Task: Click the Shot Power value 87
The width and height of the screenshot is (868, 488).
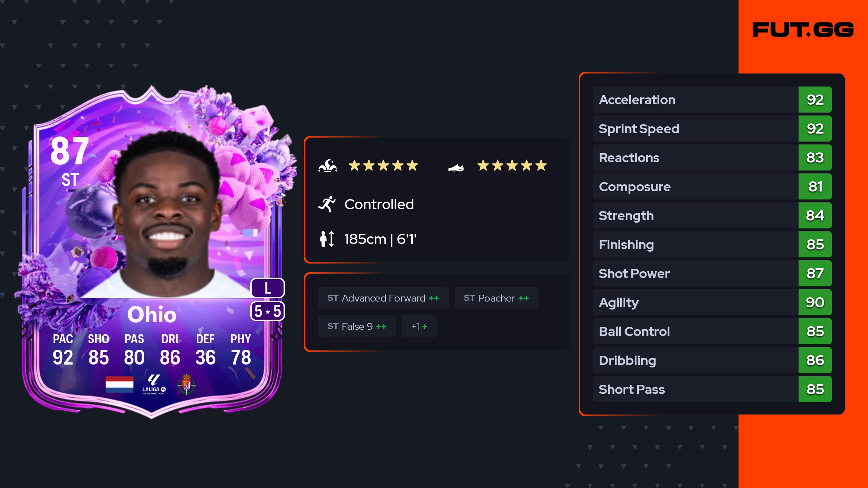Action: 815,273
